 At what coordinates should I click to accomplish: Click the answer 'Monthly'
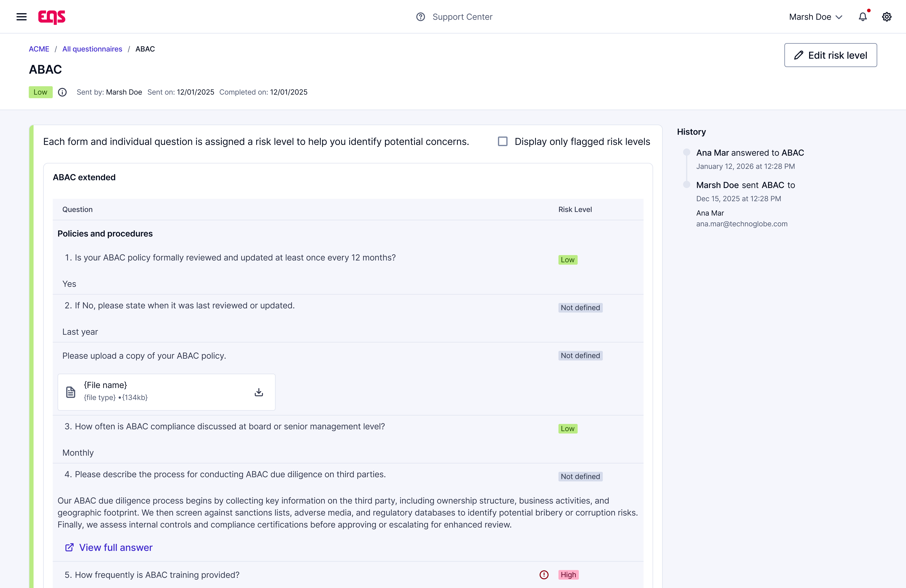78,453
